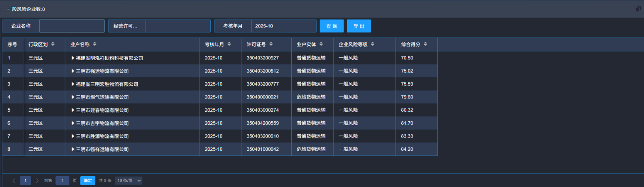This screenshot has height=187, width=644.
Task: Sort by 业户实体 column sort arrows
Action: pyautogui.click(x=321, y=44)
